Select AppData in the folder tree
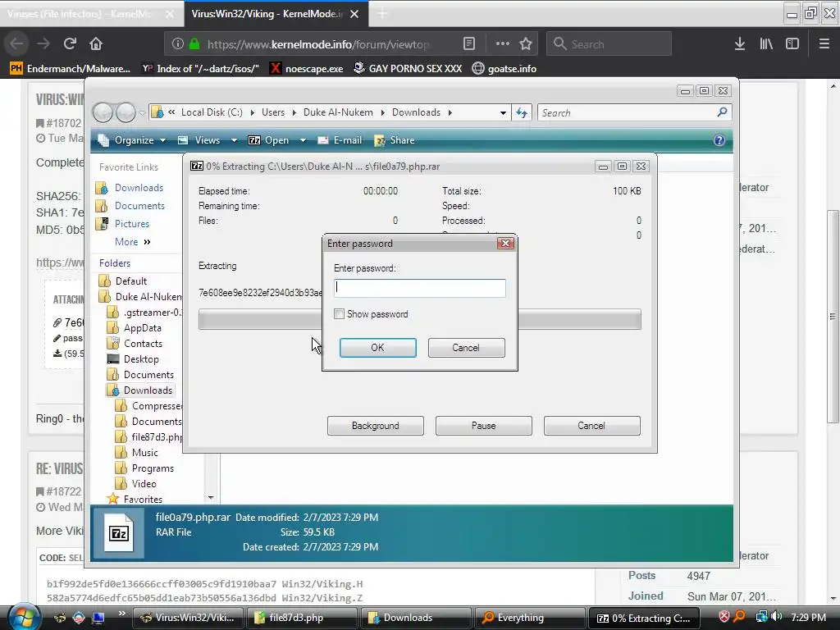840x630 pixels. (x=142, y=328)
